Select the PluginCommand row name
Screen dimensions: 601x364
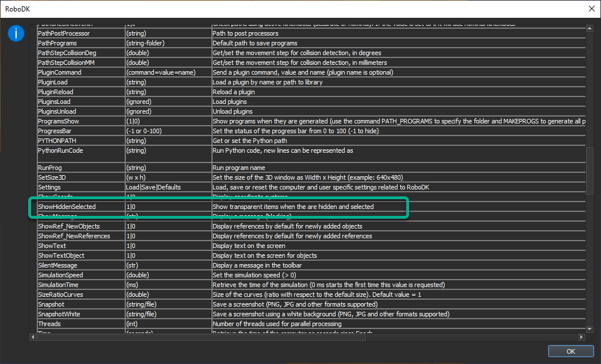[x=60, y=72]
